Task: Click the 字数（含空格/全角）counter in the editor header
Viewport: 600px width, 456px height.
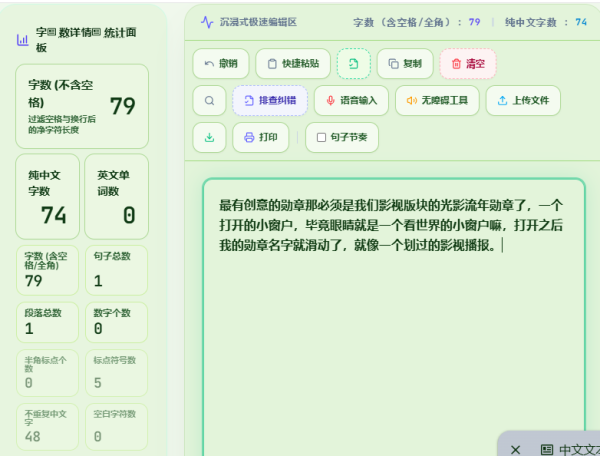Action: tap(417, 22)
